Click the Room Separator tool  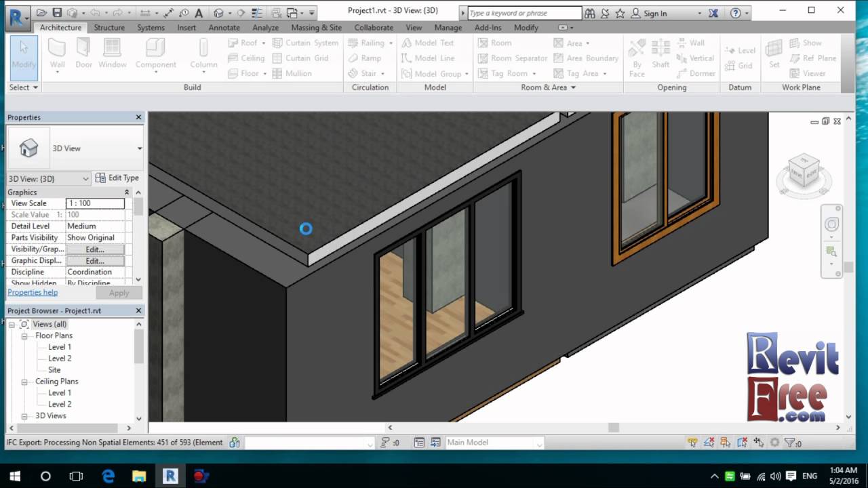[x=512, y=58]
